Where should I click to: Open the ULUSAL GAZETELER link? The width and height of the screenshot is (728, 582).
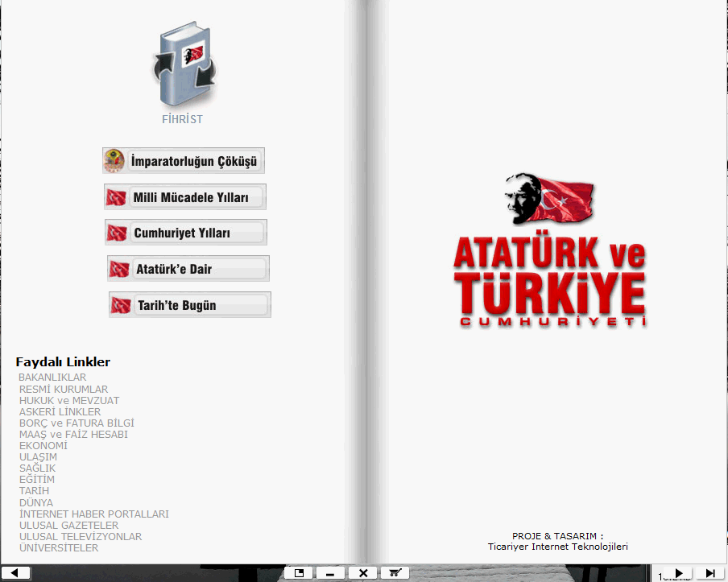point(68,526)
